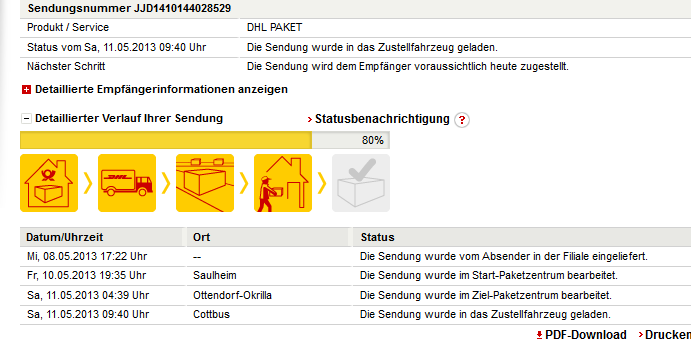The image size is (691, 364).
Task: Click the greyed-out delivered checkmark box icon
Action: click(x=361, y=183)
